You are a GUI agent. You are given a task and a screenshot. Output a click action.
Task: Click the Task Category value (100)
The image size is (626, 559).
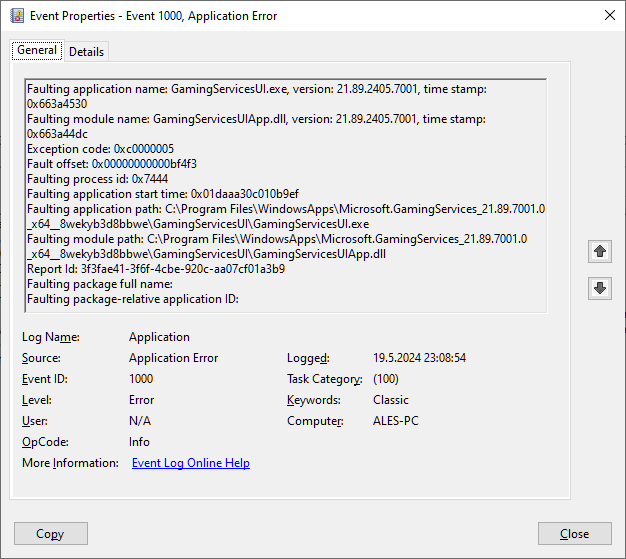[x=386, y=379]
